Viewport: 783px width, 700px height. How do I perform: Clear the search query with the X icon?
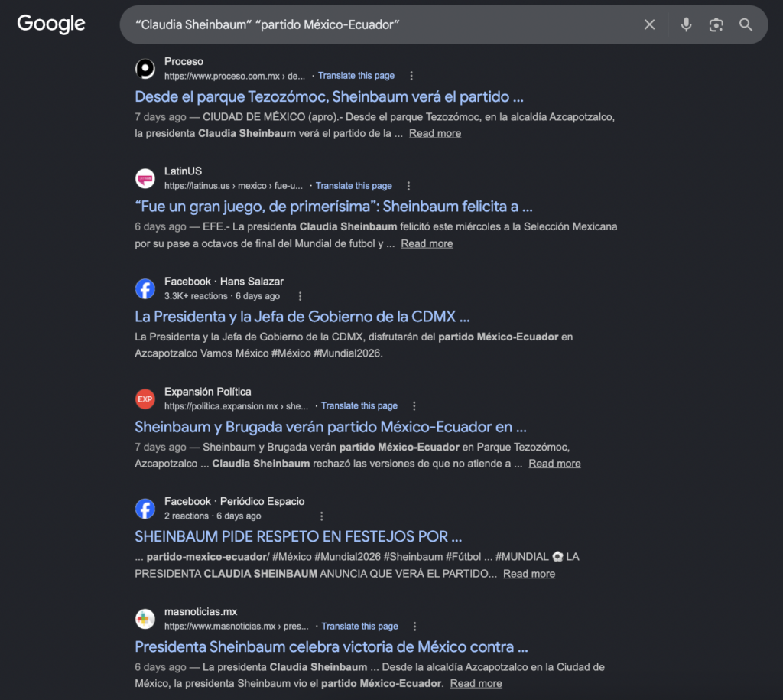tap(649, 24)
